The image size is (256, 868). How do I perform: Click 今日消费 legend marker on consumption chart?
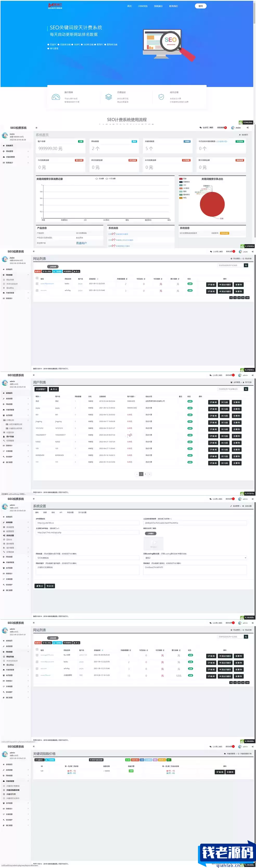click(x=107, y=179)
